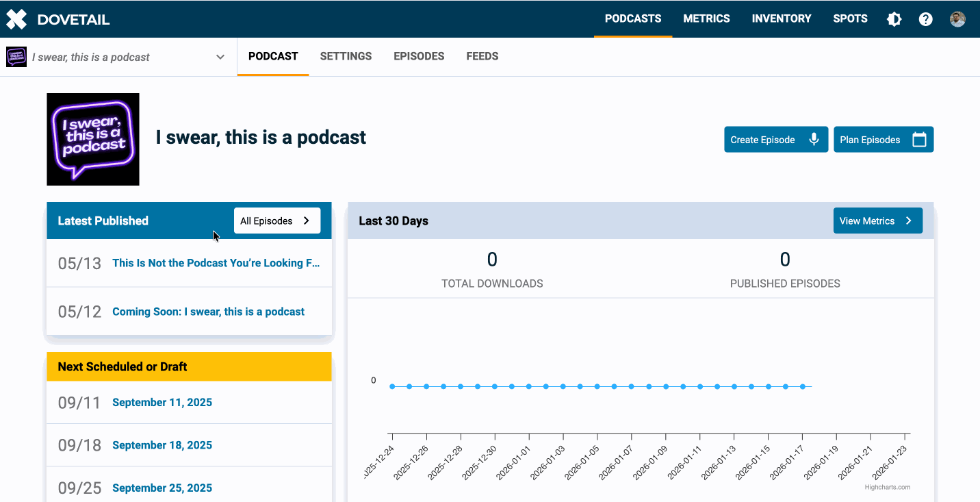This screenshot has height=502, width=980.
Task: Click the microphone icon on Create Episode
Action: (x=814, y=140)
